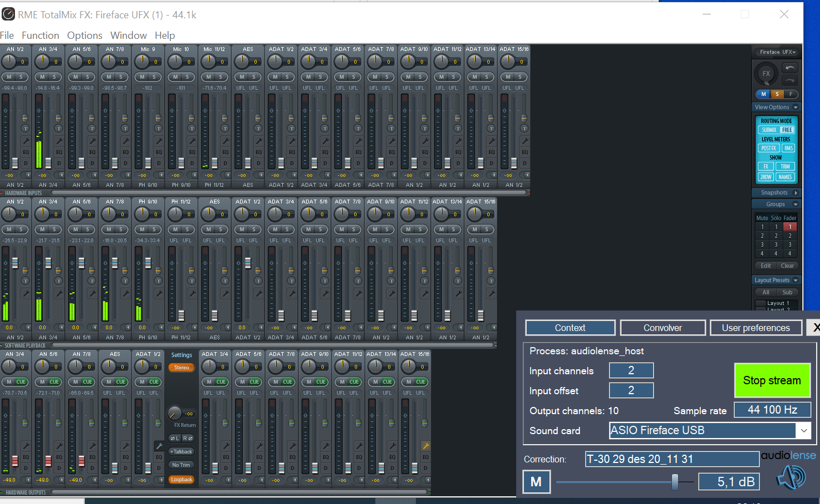The image size is (820, 504).
Task: Click highlighted wrench on hardware output ADAT 1/2
Action: [159, 446]
